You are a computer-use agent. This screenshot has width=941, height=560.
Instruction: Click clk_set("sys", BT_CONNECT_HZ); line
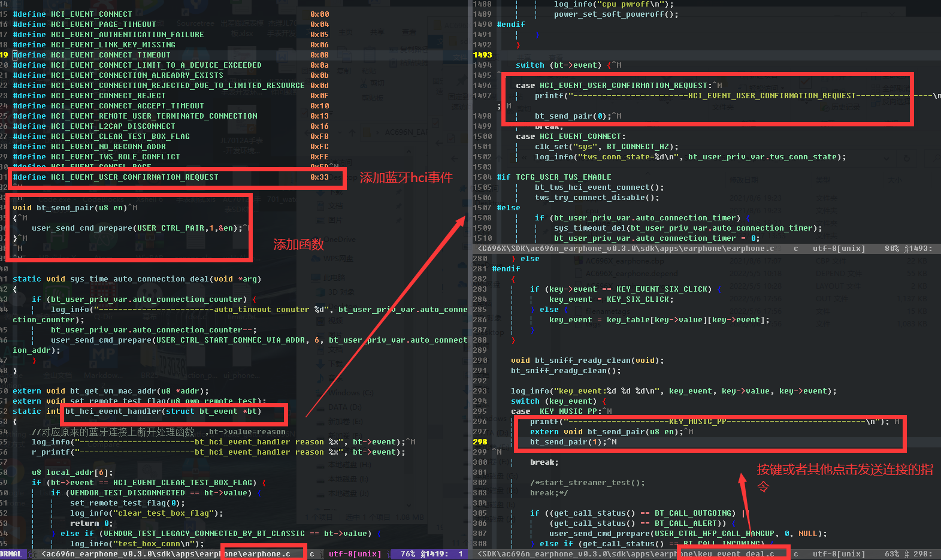point(607,147)
